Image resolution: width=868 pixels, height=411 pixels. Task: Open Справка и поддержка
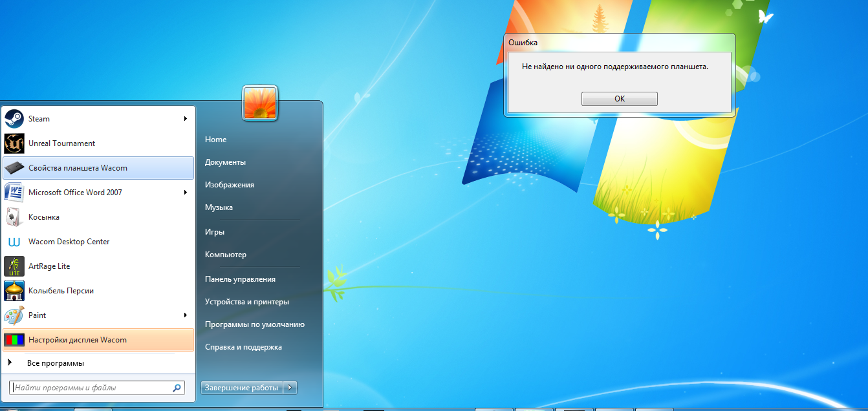tap(243, 347)
